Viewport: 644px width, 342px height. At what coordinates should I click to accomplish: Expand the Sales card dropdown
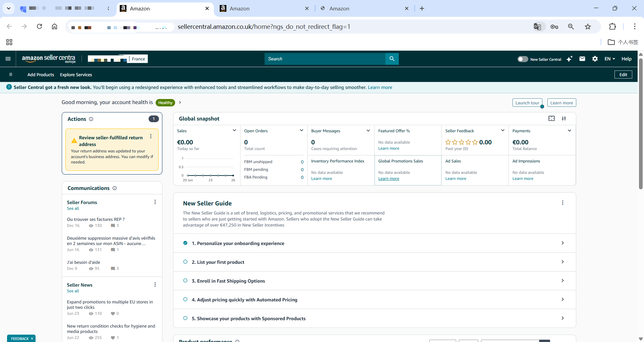tap(234, 131)
